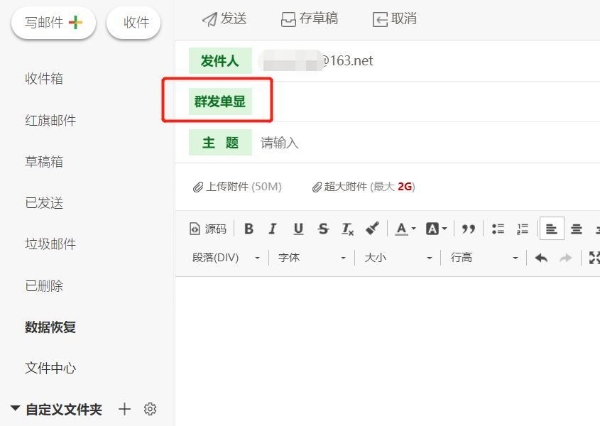Open the 已删除 deleted folder
The width and height of the screenshot is (600, 426).
(x=44, y=286)
